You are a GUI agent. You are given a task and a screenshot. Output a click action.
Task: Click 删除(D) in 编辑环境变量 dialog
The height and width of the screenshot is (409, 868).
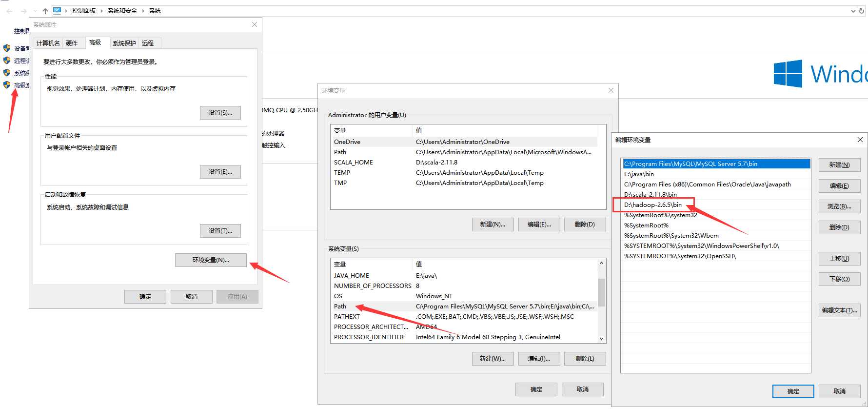(839, 227)
